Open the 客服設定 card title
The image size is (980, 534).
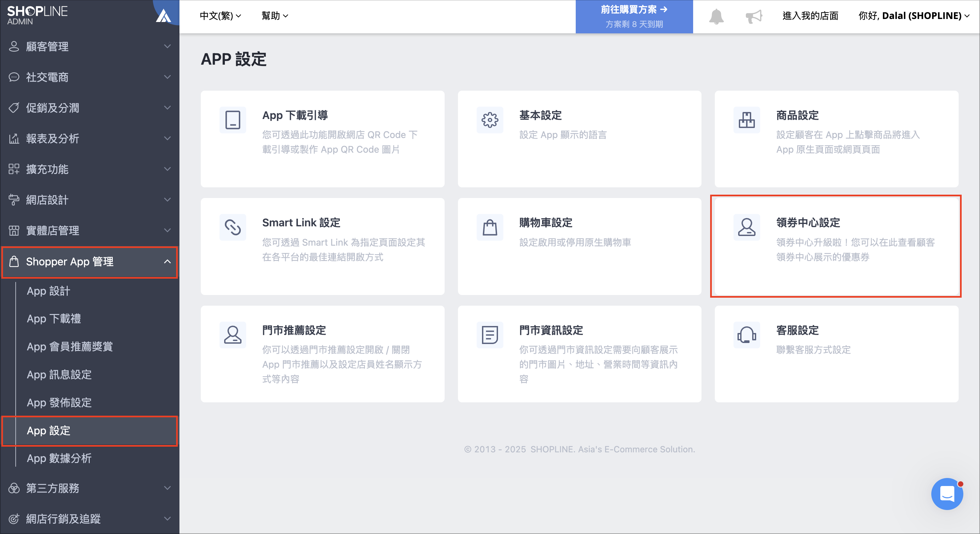(798, 330)
